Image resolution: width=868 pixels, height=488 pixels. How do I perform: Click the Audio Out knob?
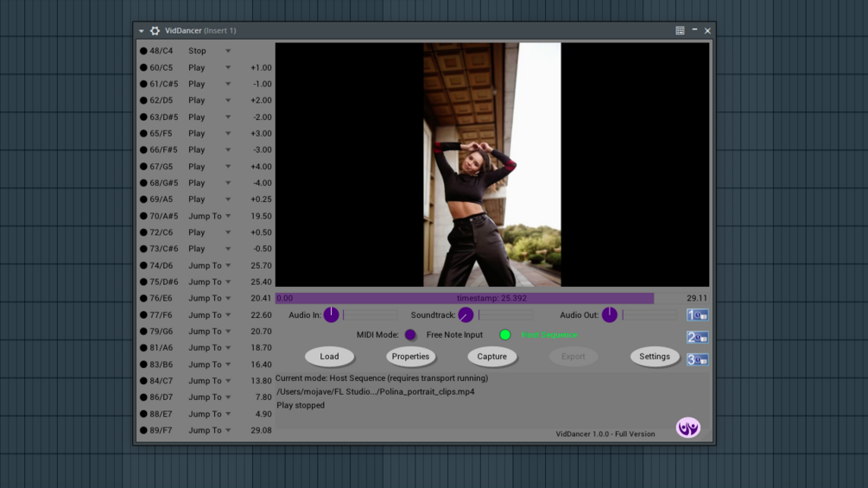[610, 314]
